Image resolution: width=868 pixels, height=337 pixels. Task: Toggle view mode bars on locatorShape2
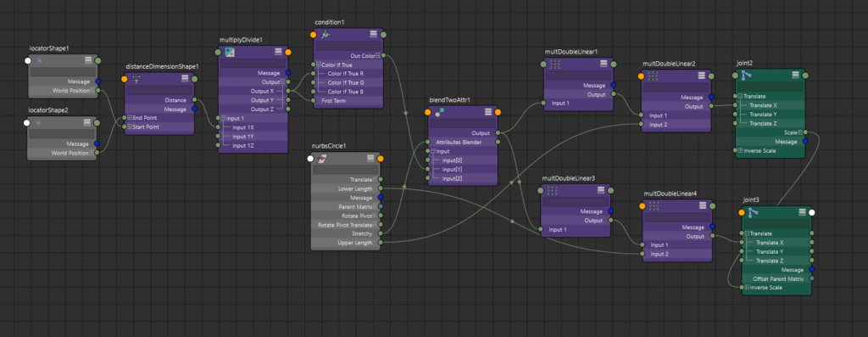(88, 122)
